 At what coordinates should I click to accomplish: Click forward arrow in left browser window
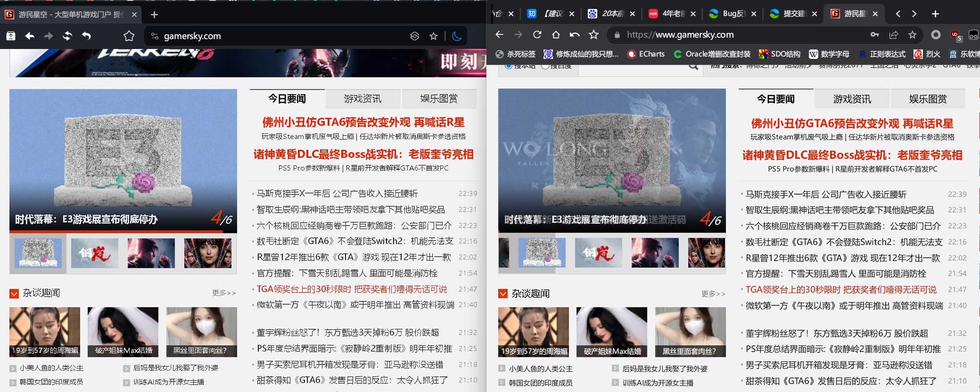click(x=49, y=36)
